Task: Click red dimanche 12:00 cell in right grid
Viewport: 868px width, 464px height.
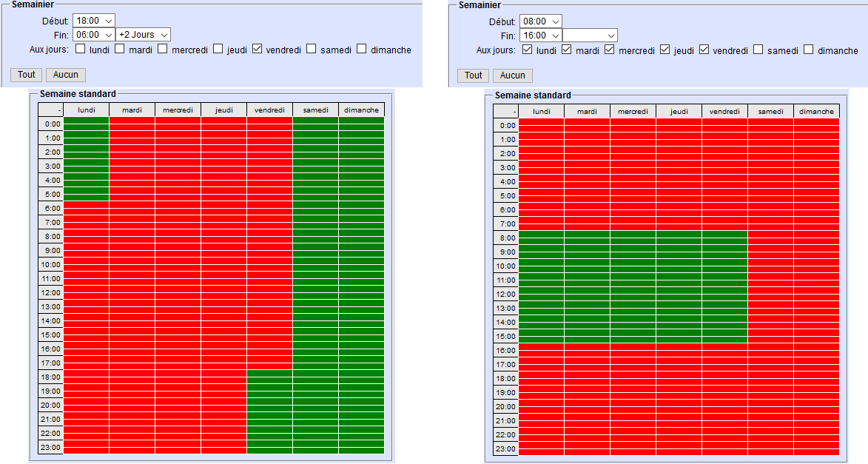Action: 816,295
